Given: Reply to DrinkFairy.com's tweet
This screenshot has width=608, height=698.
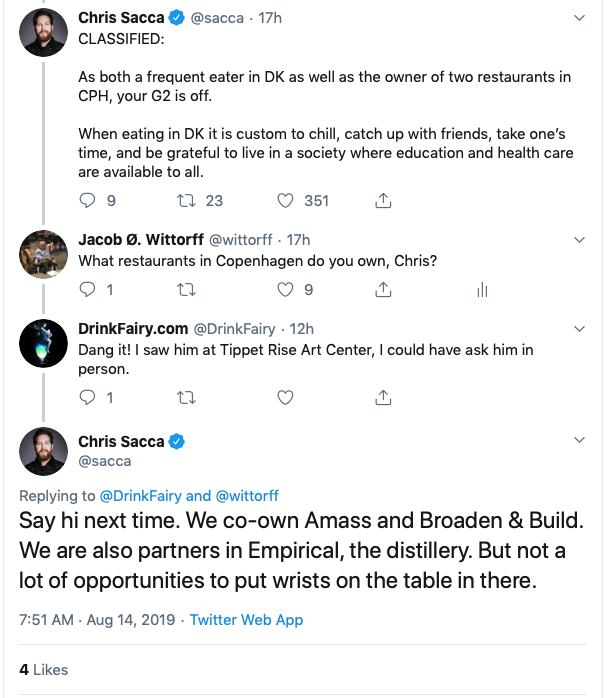Looking at the screenshot, I should (x=87, y=397).
